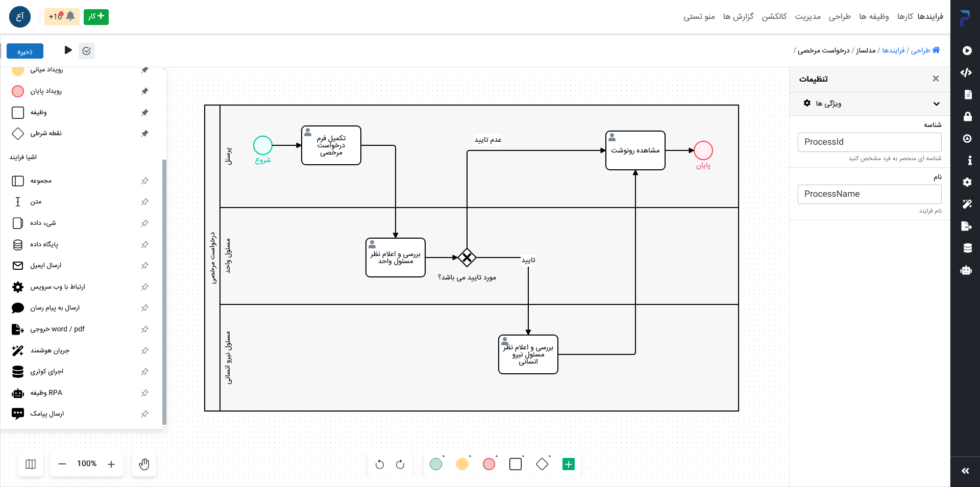Click the validate checkmark icon in toolbar
This screenshot has height=487, width=980.
[x=87, y=51]
